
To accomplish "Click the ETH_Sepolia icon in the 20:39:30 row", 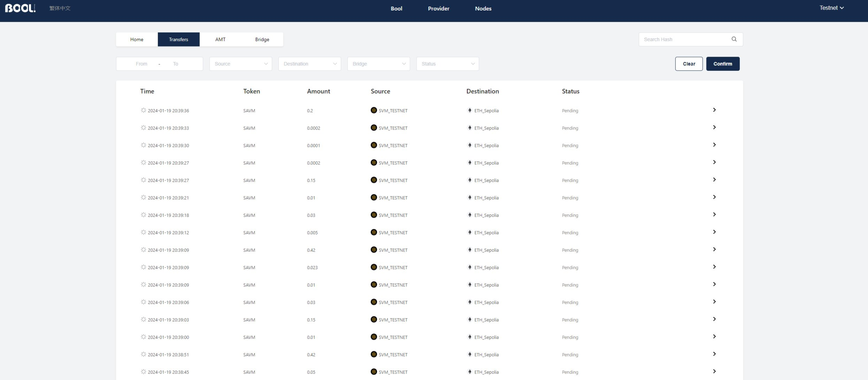I will pos(470,145).
